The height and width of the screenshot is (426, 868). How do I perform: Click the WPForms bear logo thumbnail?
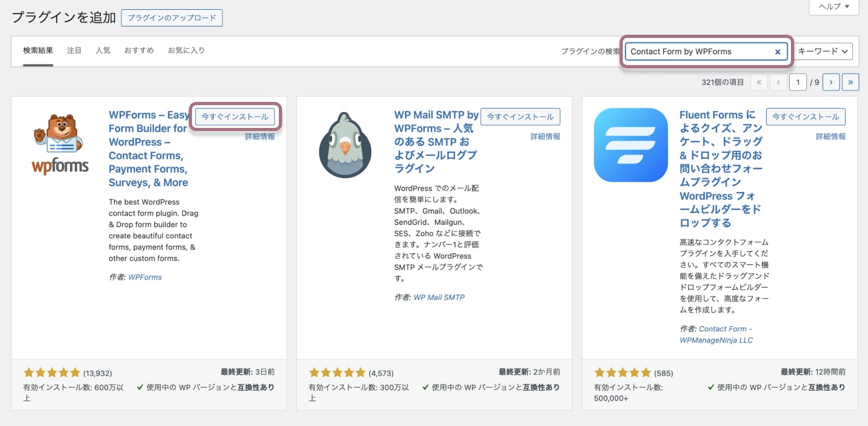60,145
